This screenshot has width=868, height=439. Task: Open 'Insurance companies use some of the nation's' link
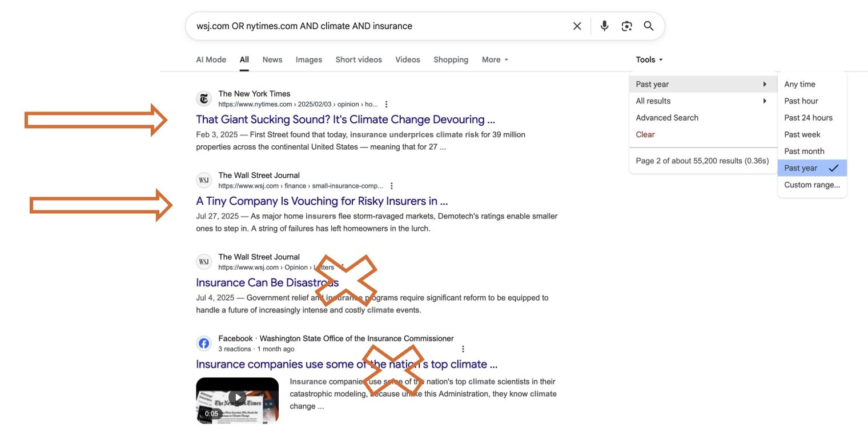point(347,365)
